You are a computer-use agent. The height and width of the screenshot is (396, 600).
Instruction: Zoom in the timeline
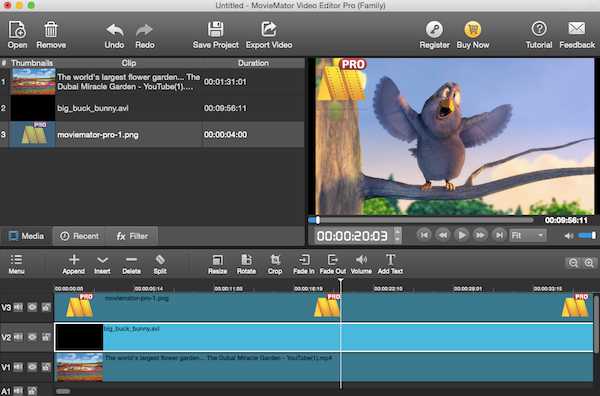pyautogui.click(x=589, y=263)
